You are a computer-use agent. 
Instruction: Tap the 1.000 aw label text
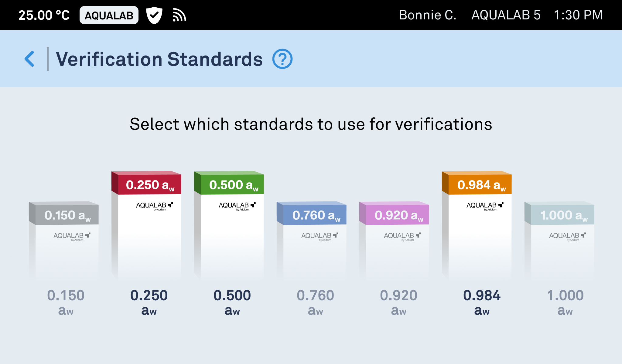[565, 302]
